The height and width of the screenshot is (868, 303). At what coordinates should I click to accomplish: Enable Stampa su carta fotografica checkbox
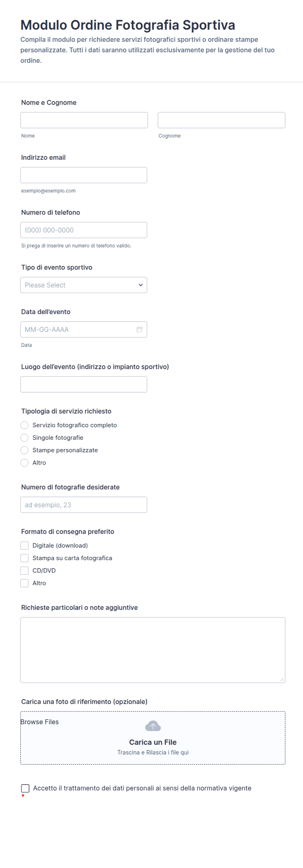[x=25, y=558]
